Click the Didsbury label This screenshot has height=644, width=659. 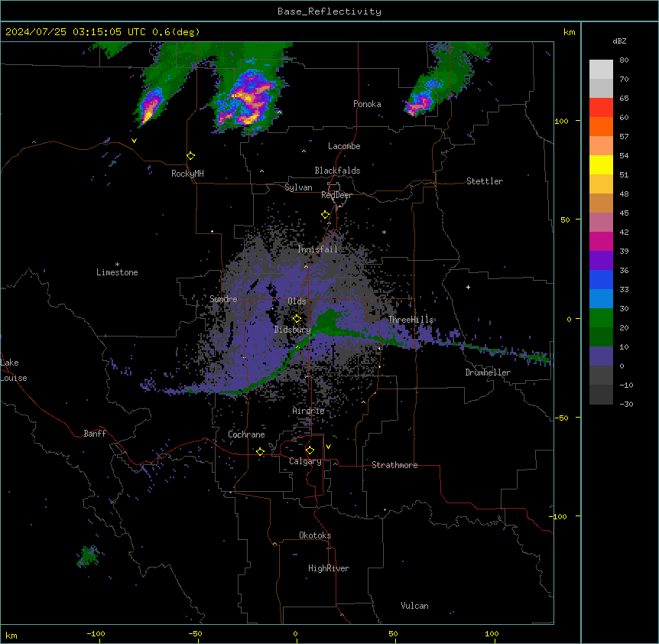[293, 330]
